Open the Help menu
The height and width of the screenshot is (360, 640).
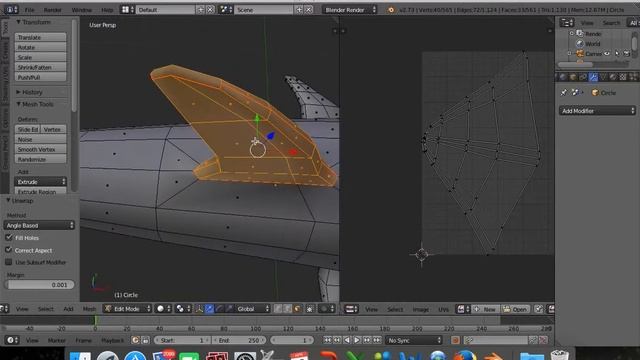point(107,10)
